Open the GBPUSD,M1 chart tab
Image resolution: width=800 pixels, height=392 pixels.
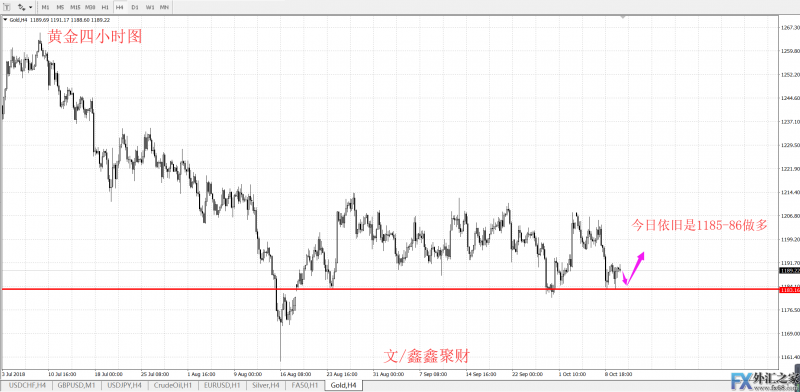[77, 386]
